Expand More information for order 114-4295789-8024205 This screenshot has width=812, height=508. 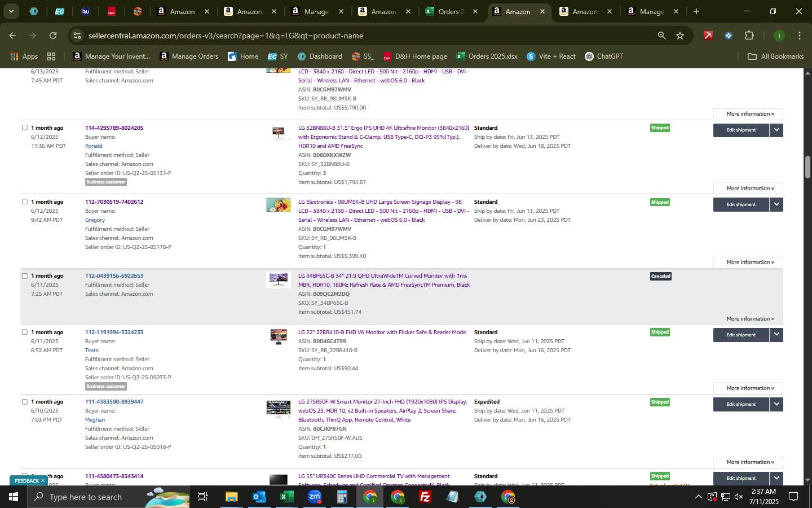tap(748, 188)
